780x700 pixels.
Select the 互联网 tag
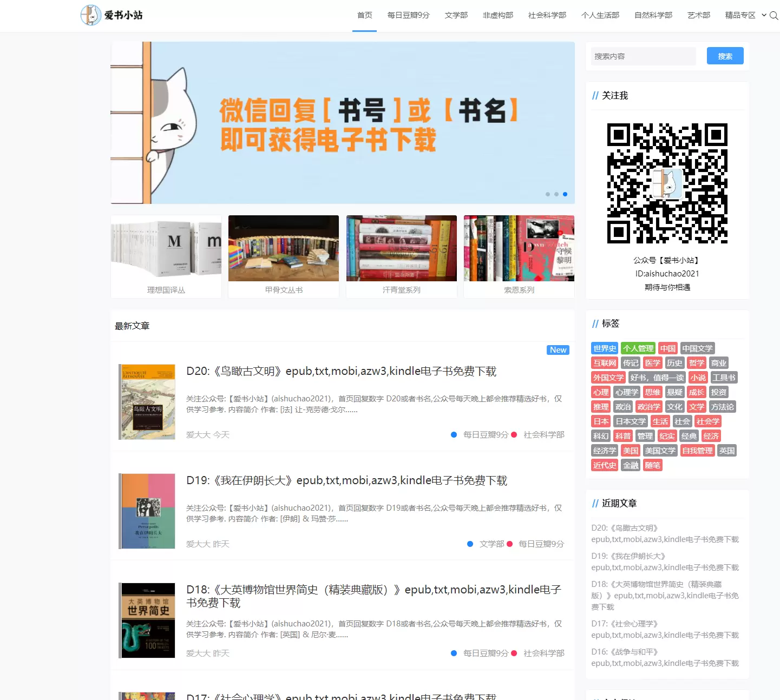pos(605,363)
